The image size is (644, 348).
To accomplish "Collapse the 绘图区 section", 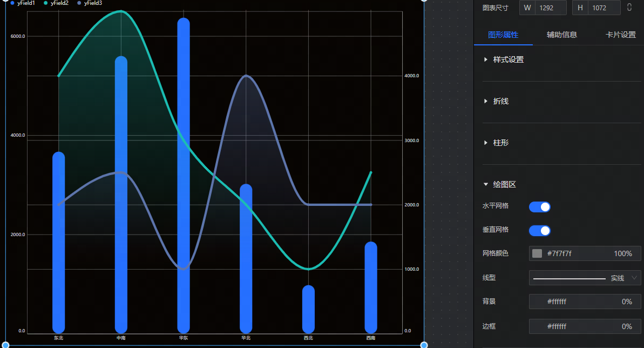I will pyautogui.click(x=504, y=184).
